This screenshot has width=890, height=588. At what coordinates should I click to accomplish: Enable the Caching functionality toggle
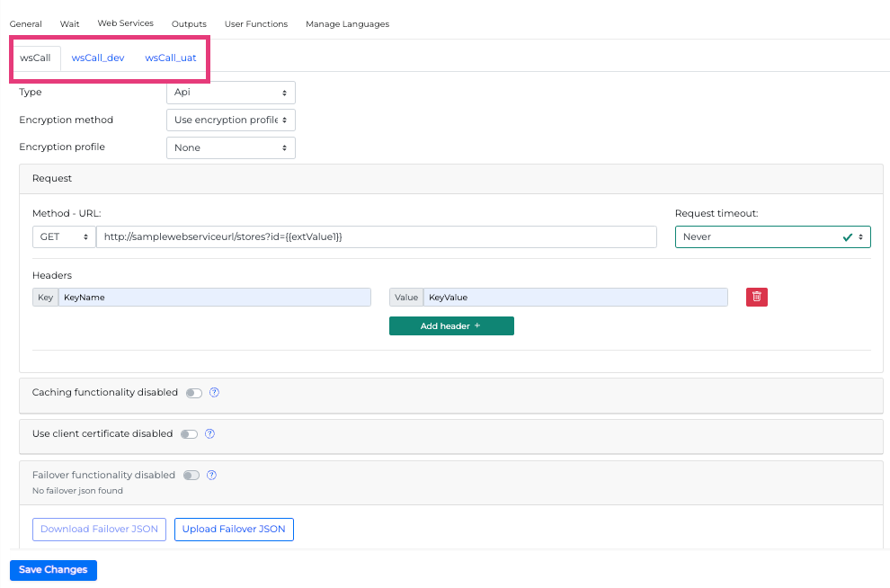[x=193, y=393]
